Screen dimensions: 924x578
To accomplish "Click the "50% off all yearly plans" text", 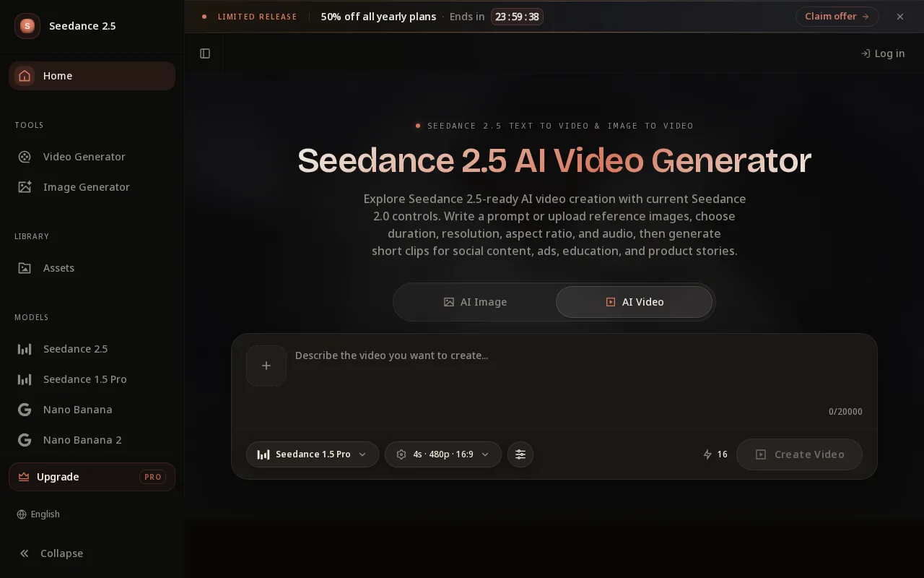I will (x=378, y=17).
